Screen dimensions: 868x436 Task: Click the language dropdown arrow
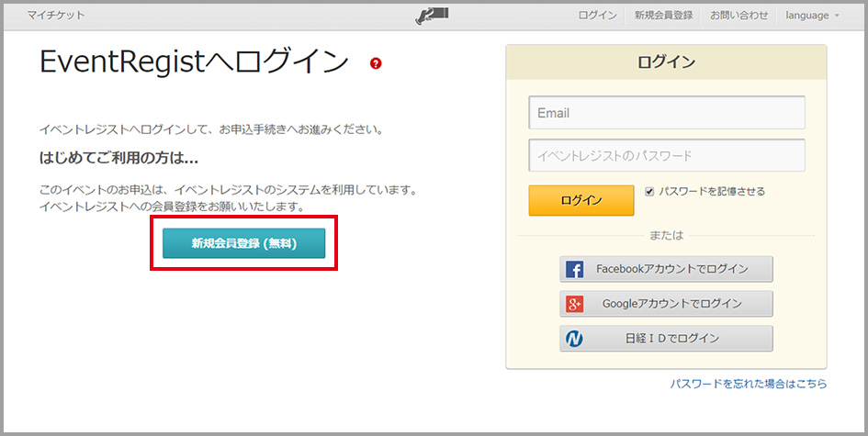837,16
